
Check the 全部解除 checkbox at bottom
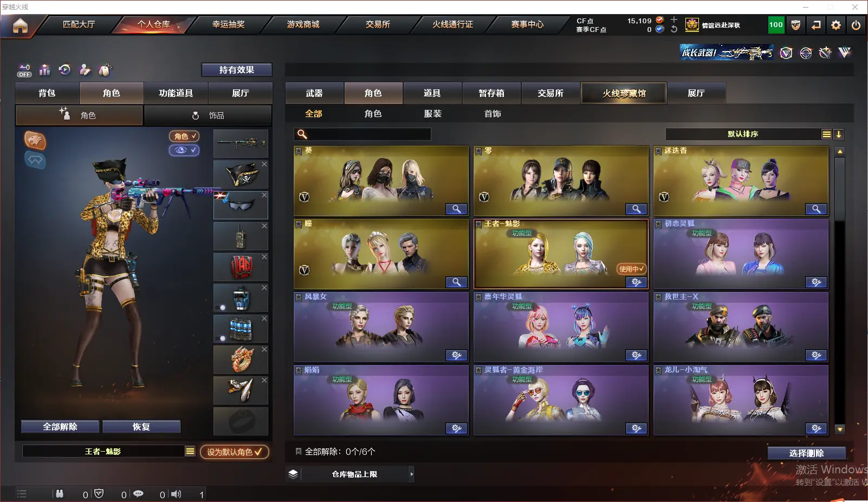298,451
